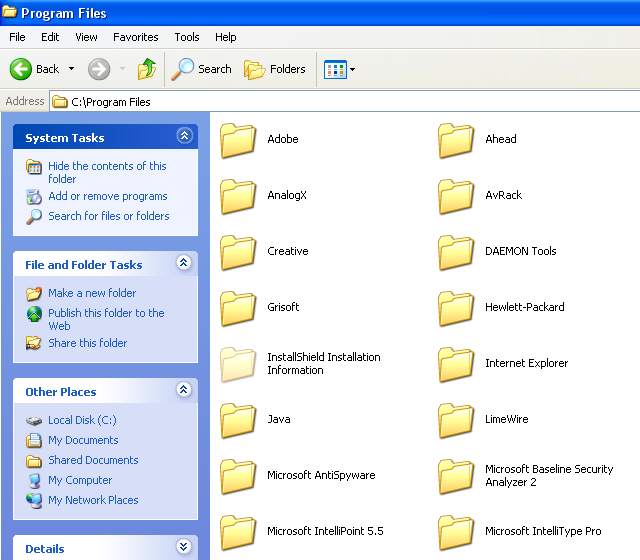Open the Views dropdown arrow
640x560 pixels.
(x=352, y=70)
